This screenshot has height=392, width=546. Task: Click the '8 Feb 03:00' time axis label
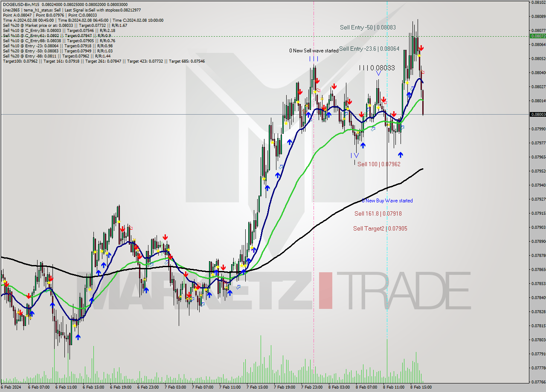click(x=339, y=387)
